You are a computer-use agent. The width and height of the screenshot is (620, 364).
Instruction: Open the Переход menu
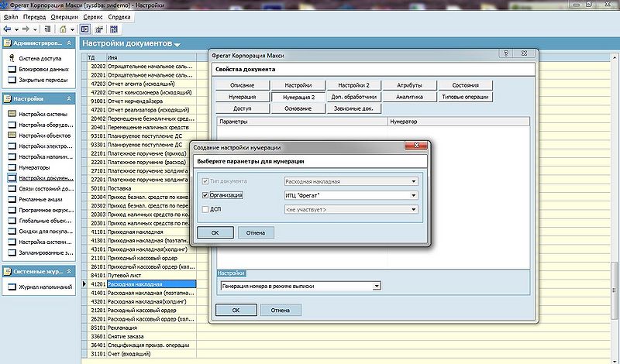[x=34, y=17]
